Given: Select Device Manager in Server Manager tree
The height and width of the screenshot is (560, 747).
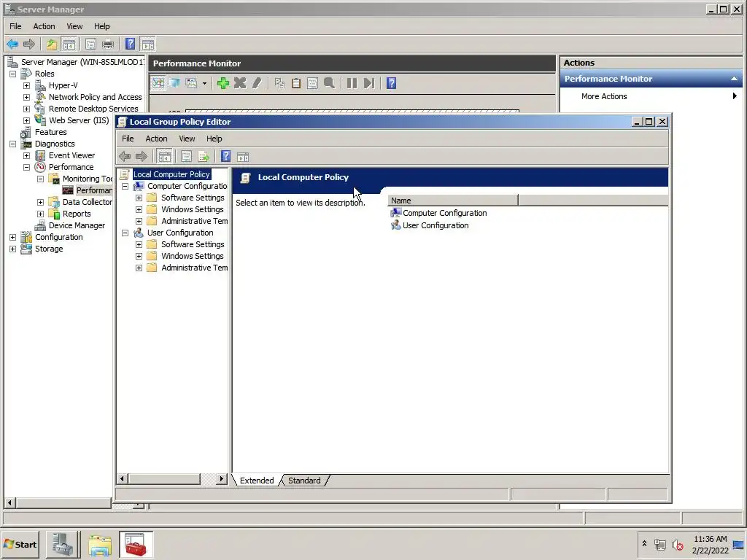Looking at the screenshot, I should tap(77, 225).
